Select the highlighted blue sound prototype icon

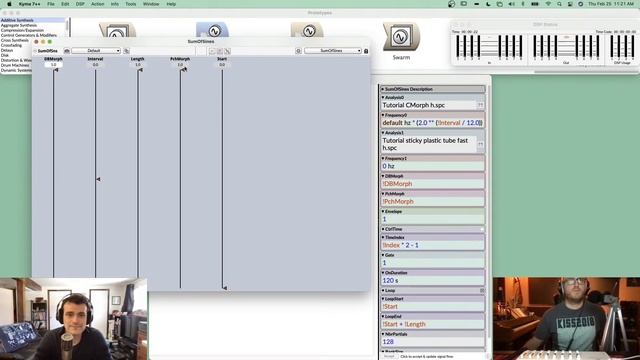[x=213, y=31]
